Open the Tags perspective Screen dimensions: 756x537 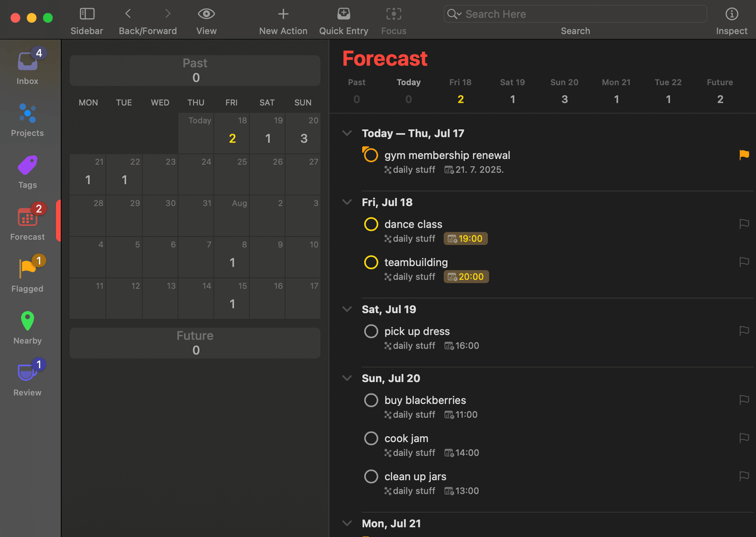click(27, 166)
